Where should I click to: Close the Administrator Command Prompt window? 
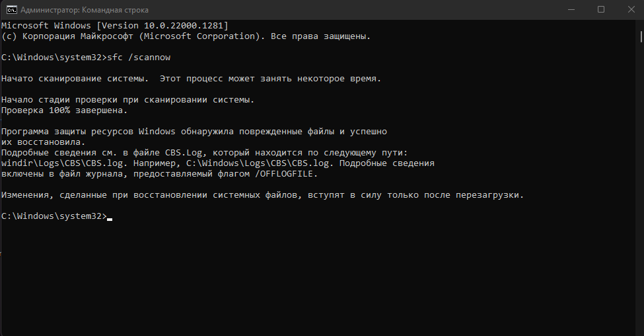click(631, 9)
